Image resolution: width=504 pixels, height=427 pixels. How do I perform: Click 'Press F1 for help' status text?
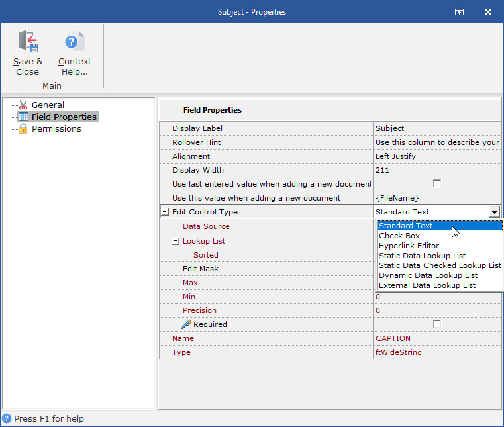pyautogui.click(x=49, y=418)
